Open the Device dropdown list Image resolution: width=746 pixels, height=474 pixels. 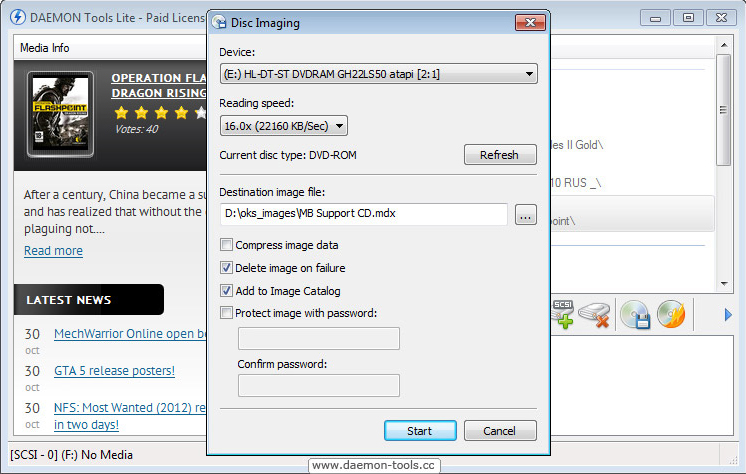[x=379, y=74]
